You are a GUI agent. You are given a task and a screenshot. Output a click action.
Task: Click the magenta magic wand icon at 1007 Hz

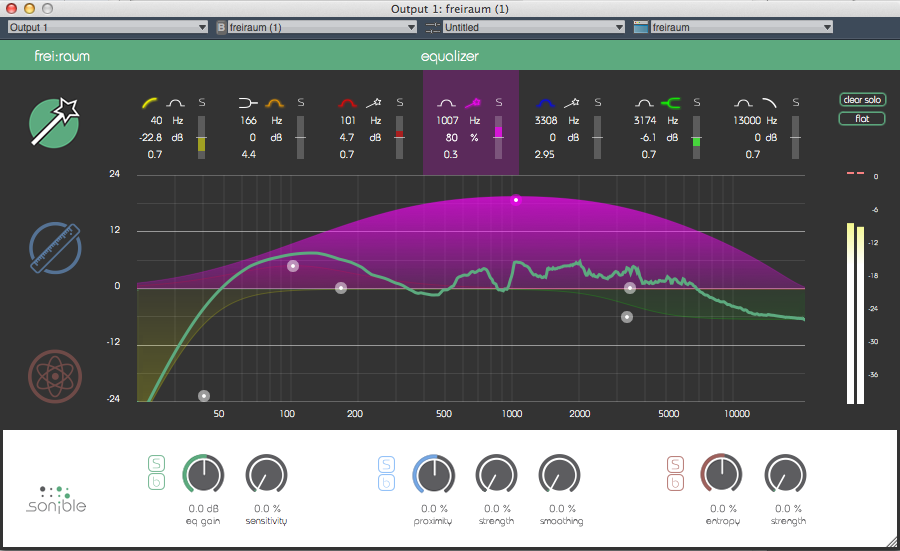pyautogui.click(x=473, y=102)
